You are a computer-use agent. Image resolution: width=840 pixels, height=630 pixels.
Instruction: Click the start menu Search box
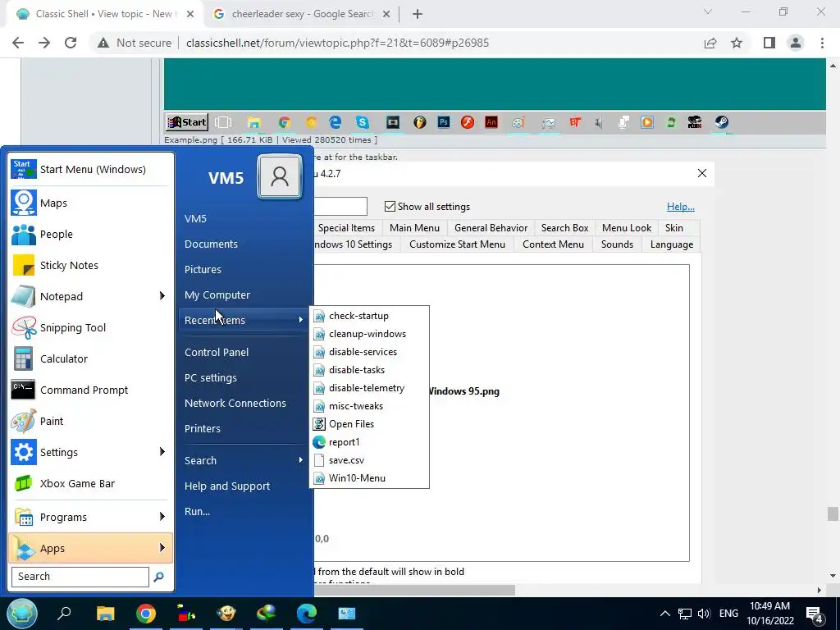[80, 577]
